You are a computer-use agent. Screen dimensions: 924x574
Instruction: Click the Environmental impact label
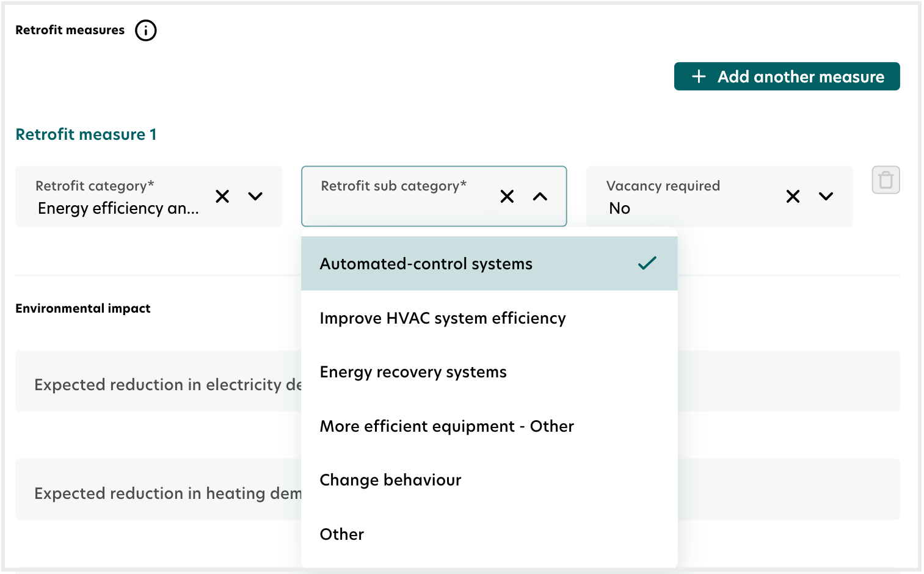tap(83, 308)
